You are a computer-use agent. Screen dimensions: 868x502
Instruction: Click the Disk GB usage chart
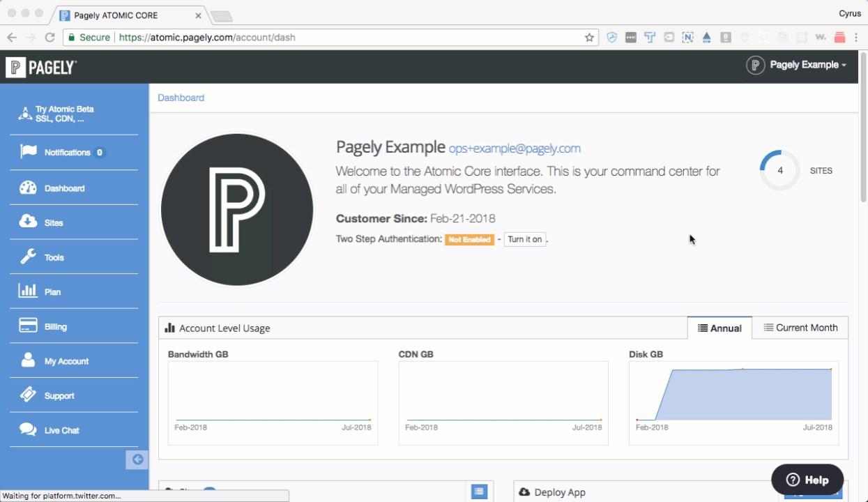[734, 403]
